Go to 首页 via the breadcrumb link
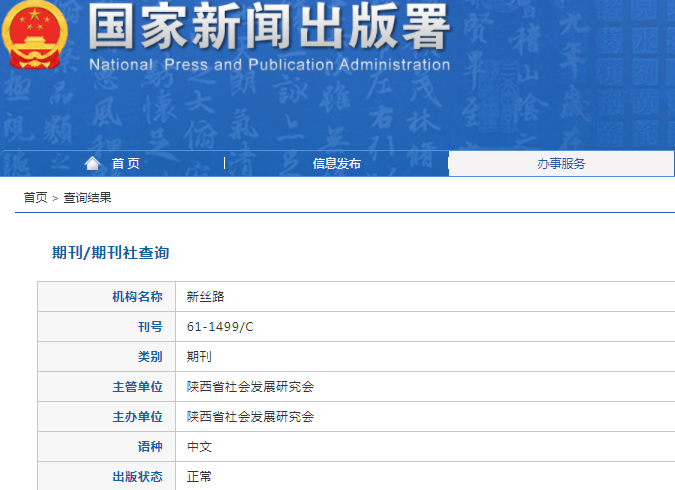The image size is (675, 490). (35, 198)
